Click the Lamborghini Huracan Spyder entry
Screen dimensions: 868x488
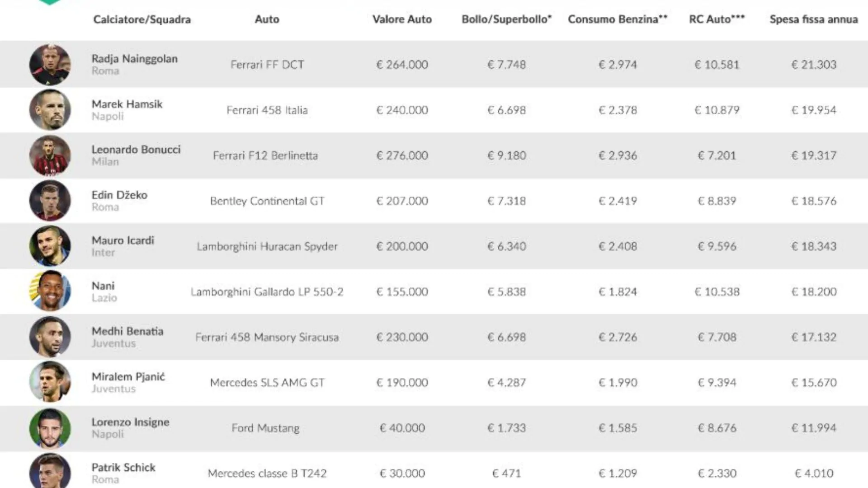coord(267,247)
